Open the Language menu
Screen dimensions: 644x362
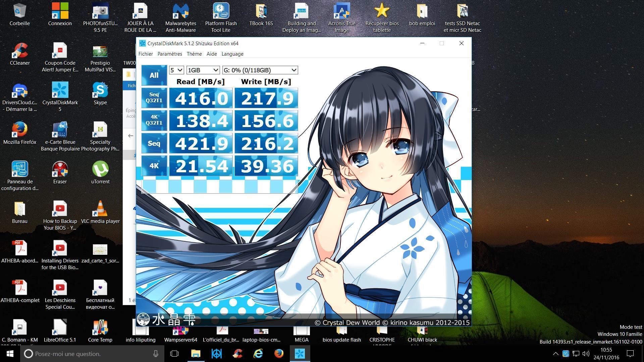point(232,54)
